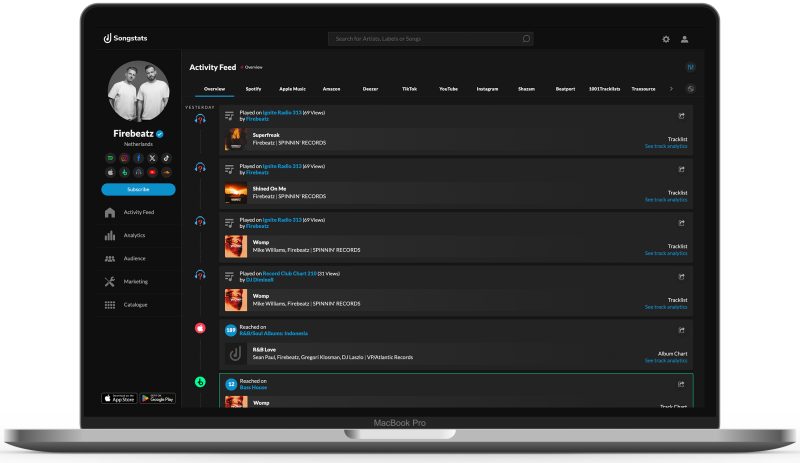This screenshot has height=463, width=800.
Task: Switch to the Deezer tab
Action: 370,89
